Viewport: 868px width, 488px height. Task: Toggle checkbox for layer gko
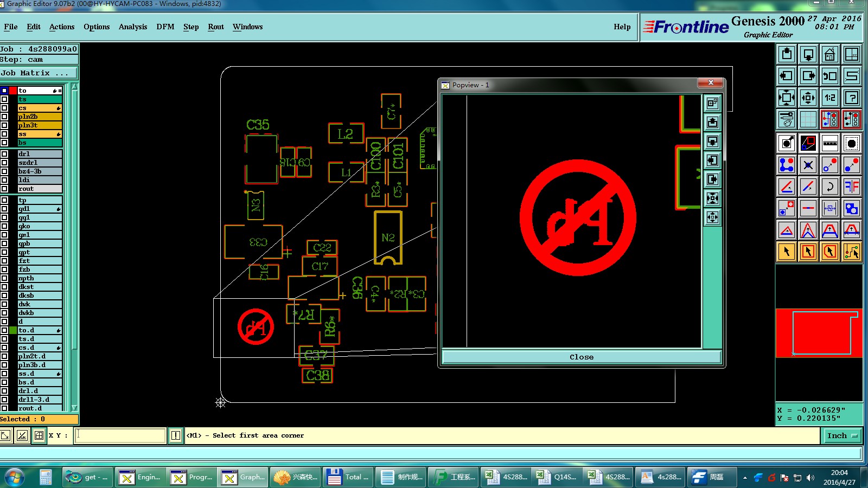(4, 226)
